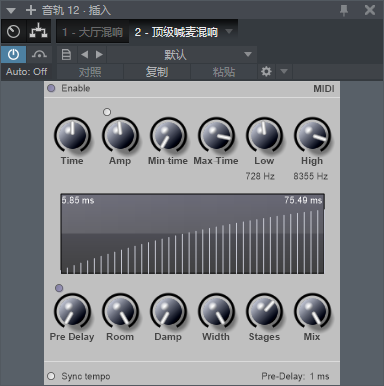Image resolution: width=384 pixels, height=386 pixels.
Task: Toggle the purple indicator above Pre Delay
Action: (59, 288)
